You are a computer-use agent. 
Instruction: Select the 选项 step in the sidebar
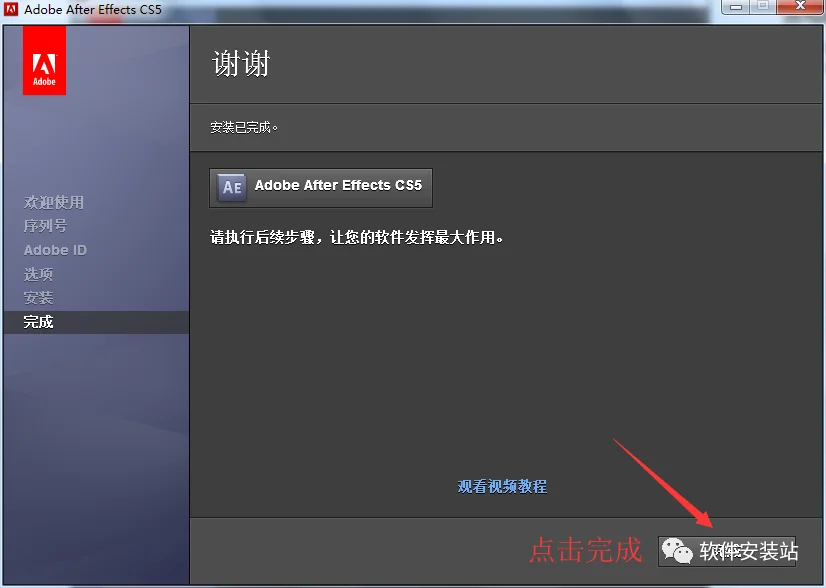click(38, 274)
